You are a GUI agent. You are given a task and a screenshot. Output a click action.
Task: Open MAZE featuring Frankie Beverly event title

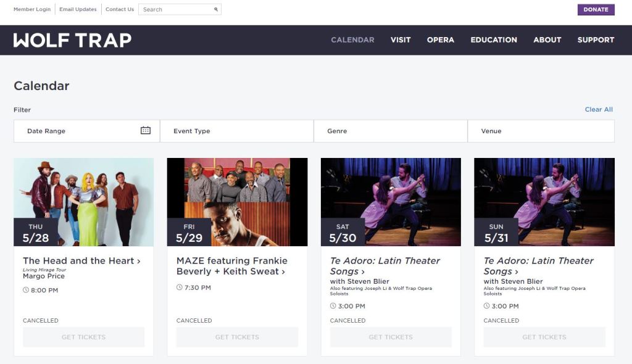[231, 266]
